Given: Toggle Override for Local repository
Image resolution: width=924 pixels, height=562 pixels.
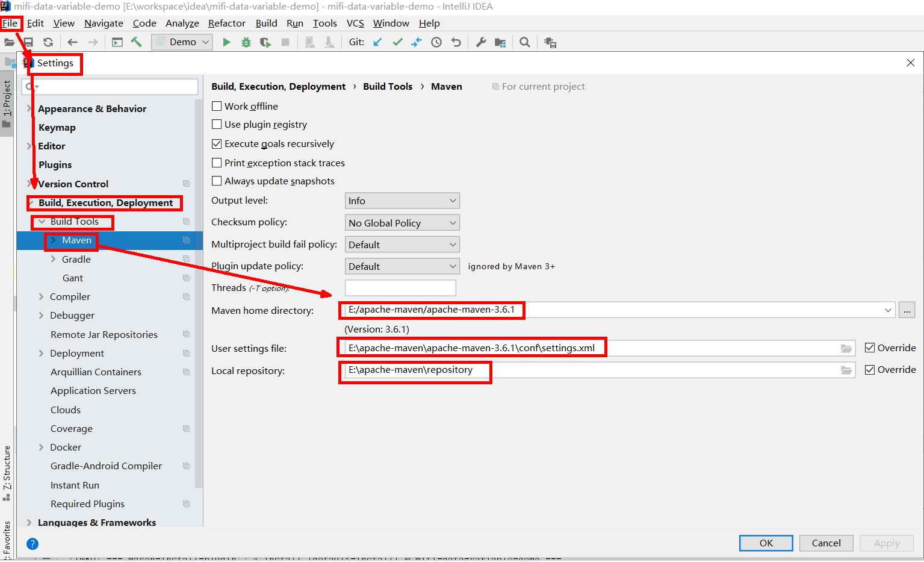Looking at the screenshot, I should [x=870, y=369].
